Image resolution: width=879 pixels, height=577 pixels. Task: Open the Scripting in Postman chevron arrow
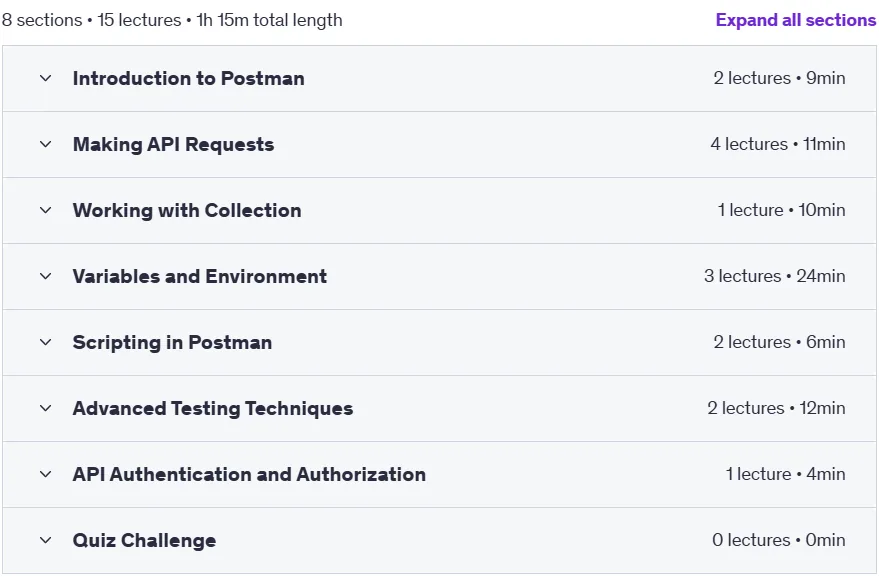click(45, 342)
